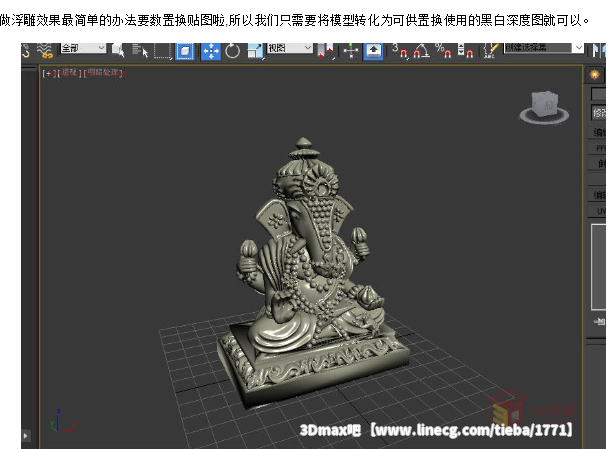Screen dimensions: 612x449
Task: Open the reference coordinate system dropdown '视图'
Action: (290, 48)
